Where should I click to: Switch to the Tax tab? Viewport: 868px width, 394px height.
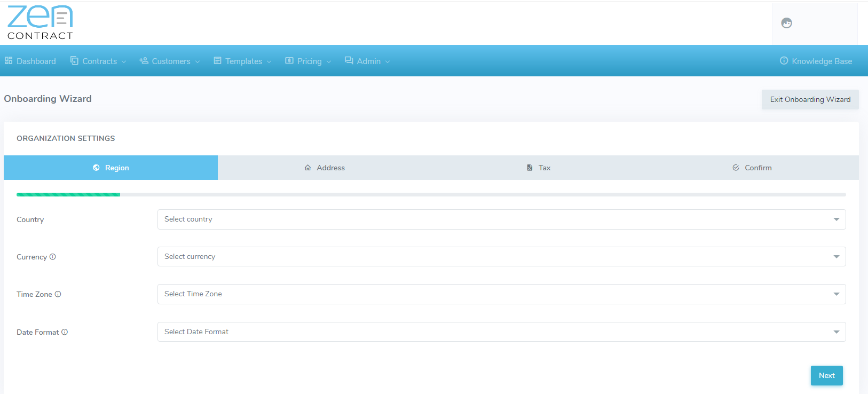pyautogui.click(x=538, y=168)
